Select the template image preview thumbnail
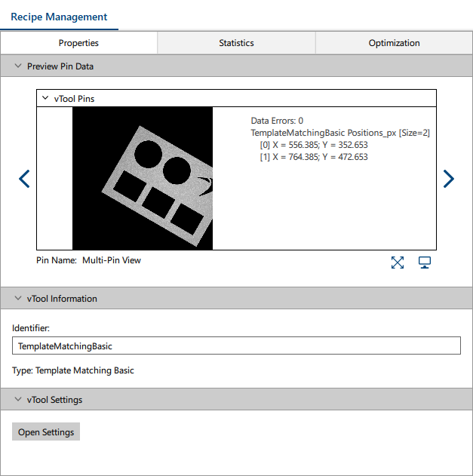The height and width of the screenshot is (476, 473). 143,178
